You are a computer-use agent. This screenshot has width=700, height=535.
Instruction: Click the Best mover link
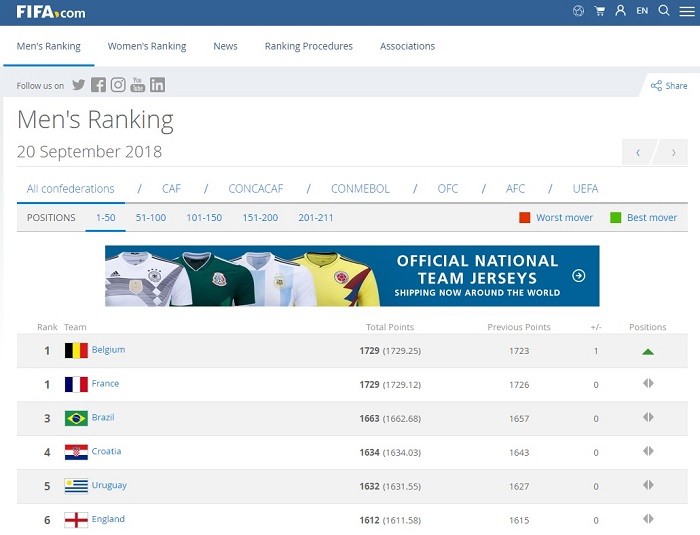click(x=652, y=217)
